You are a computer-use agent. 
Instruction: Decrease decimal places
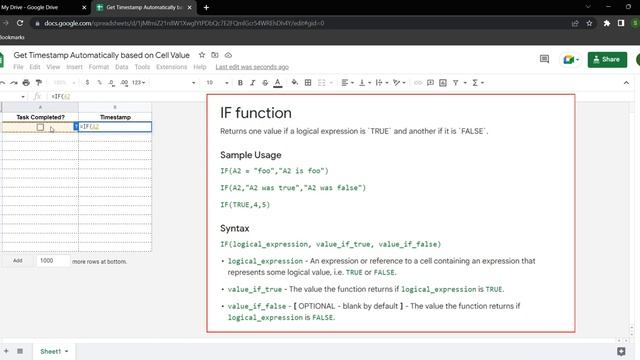112,83
